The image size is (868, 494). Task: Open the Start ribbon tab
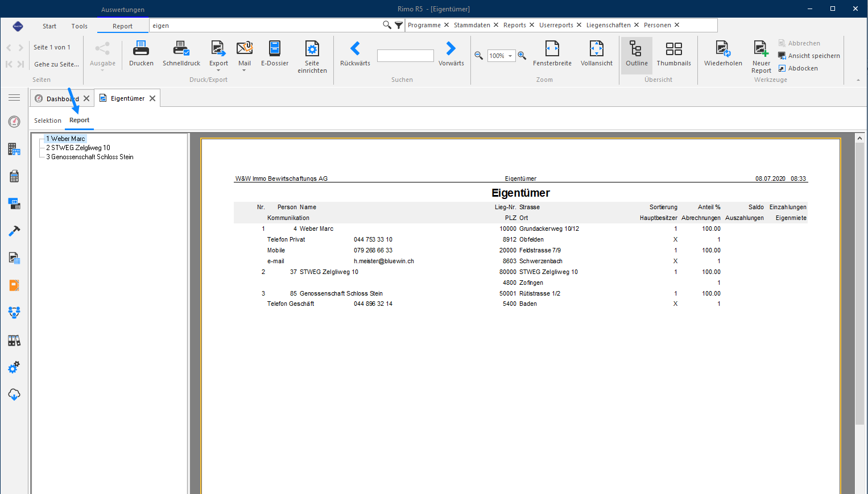[49, 26]
